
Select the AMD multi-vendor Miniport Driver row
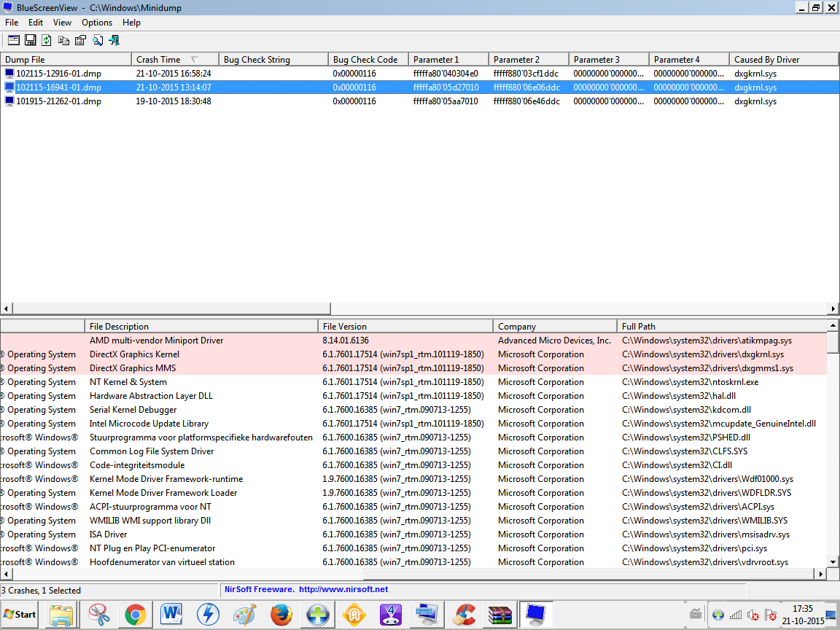413,341
